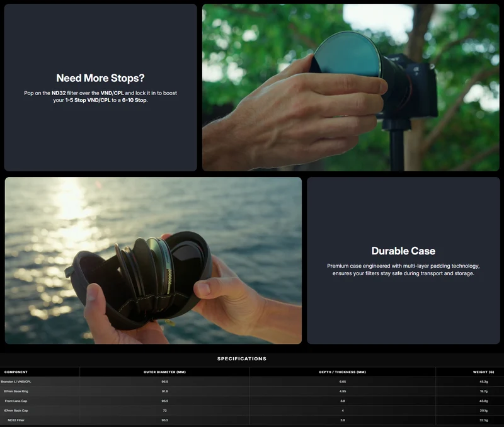Select the premium case description text

tap(403, 270)
